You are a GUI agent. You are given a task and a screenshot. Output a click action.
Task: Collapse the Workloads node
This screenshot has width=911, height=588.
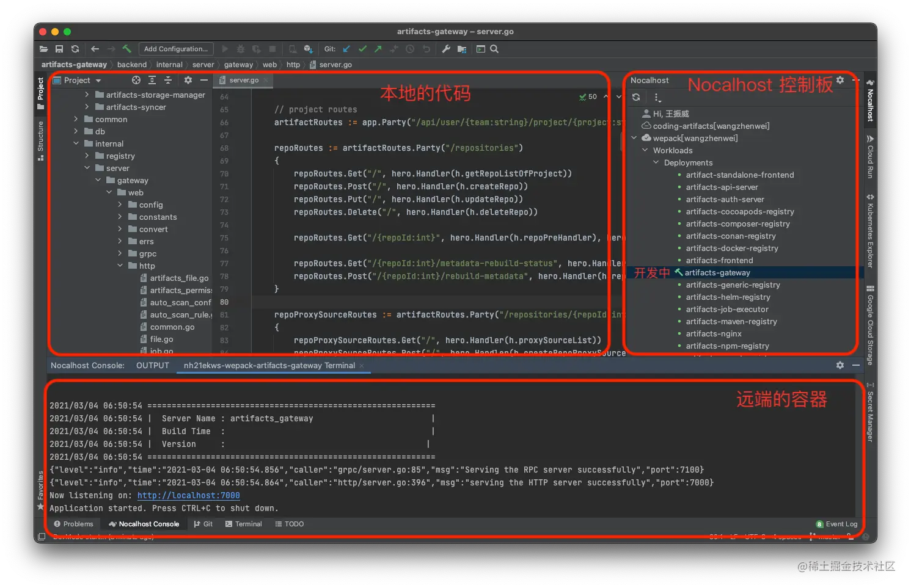tap(645, 150)
